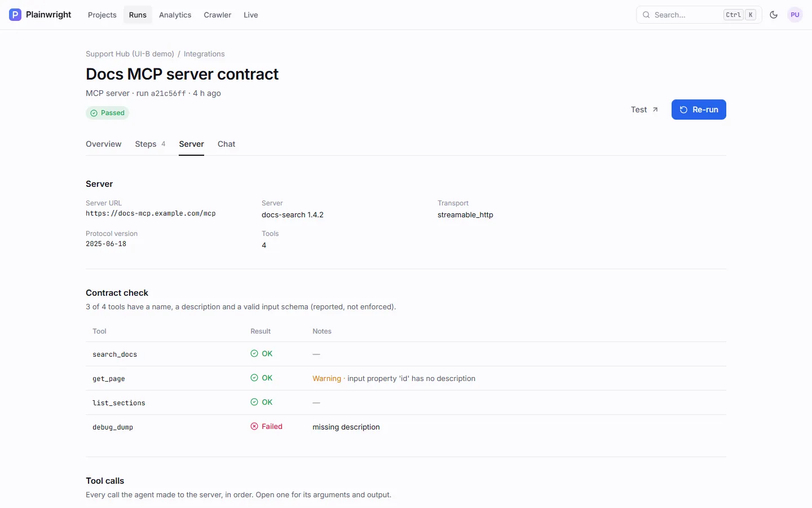
Task: Click the 'missing description' note
Action: click(346, 427)
